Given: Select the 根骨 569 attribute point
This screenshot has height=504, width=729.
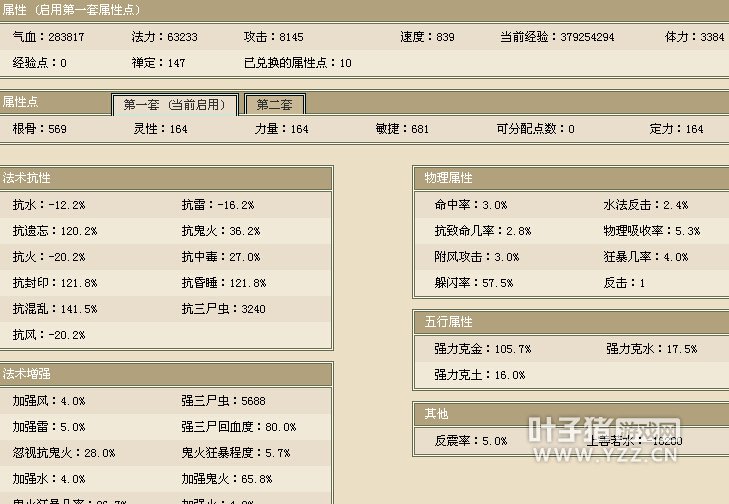Looking at the screenshot, I should pos(40,129).
